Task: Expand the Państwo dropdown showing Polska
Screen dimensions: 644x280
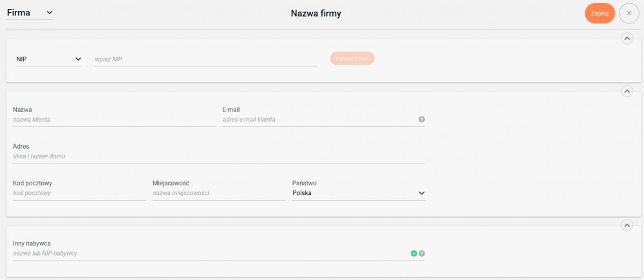Action: coord(358,193)
